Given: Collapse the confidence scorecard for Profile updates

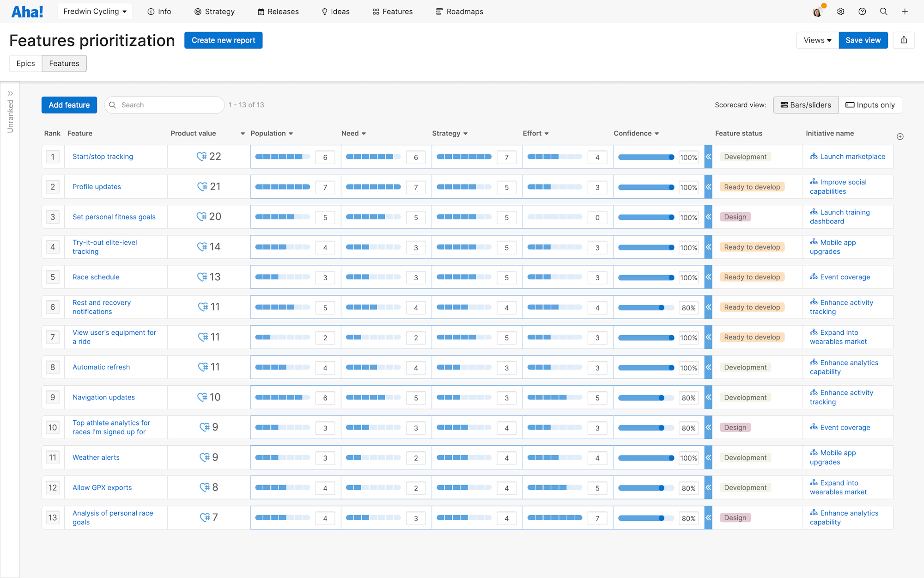Looking at the screenshot, I should point(708,187).
